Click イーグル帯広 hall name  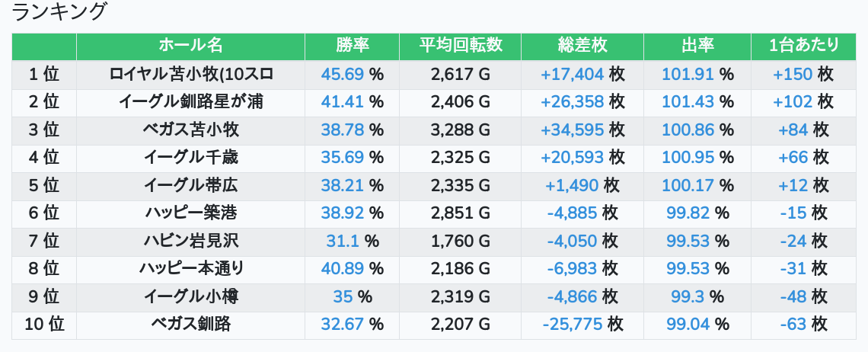[190, 185]
